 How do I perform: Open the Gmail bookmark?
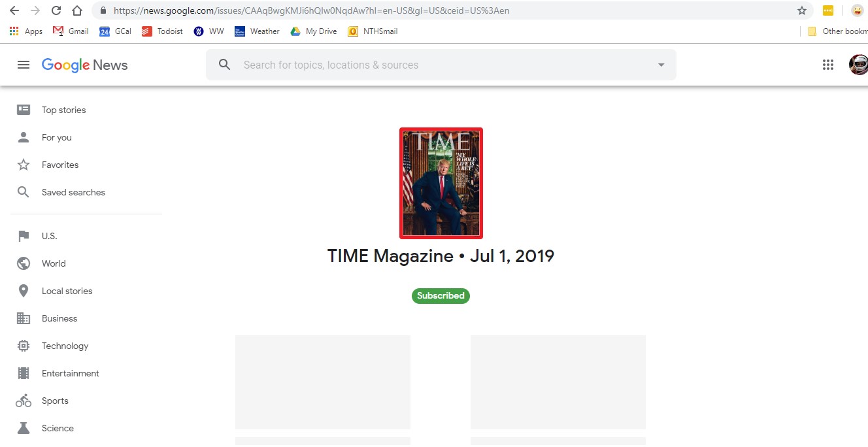[x=71, y=31]
